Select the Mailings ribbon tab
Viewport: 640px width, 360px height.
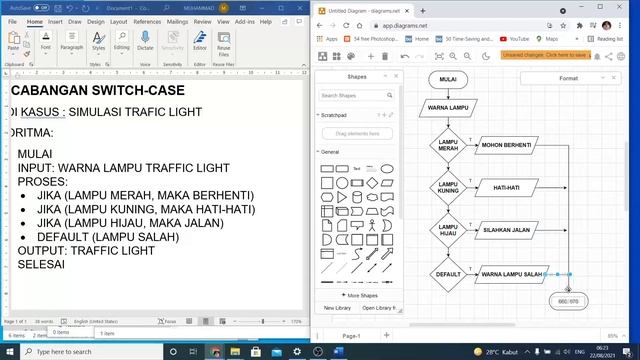pyautogui.click(x=177, y=22)
